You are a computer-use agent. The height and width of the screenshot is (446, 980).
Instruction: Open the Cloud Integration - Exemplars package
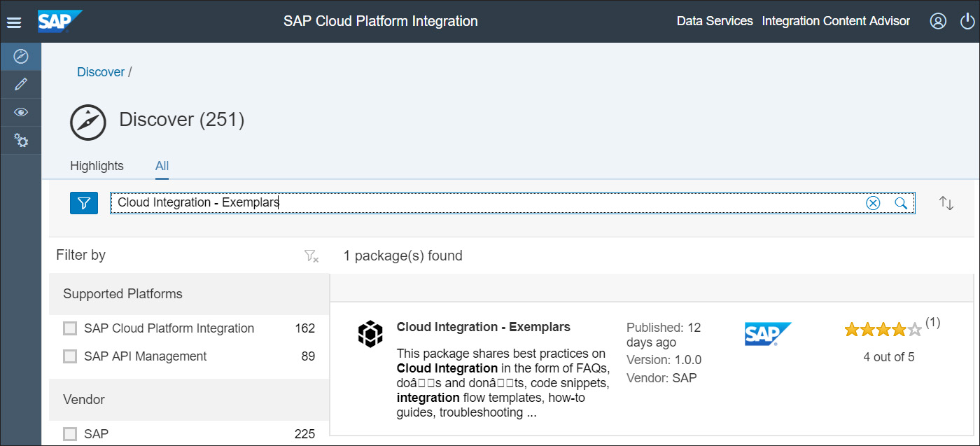point(484,327)
